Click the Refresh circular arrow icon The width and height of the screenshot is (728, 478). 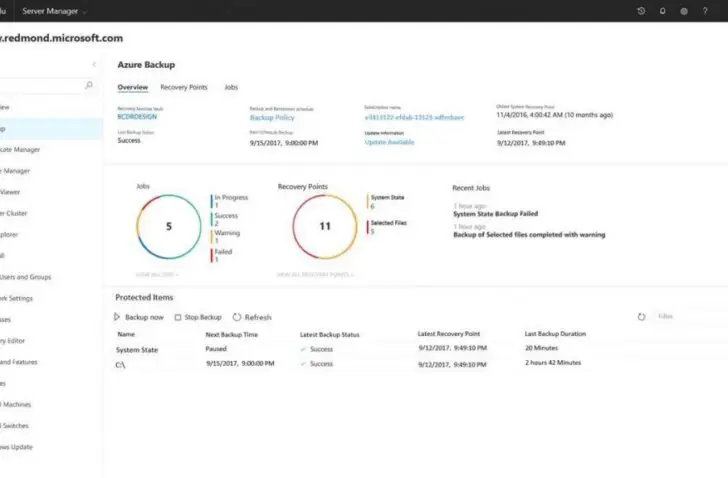click(237, 317)
